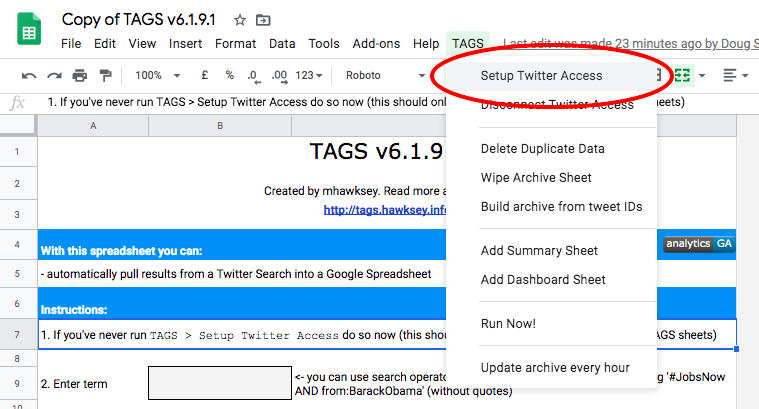This screenshot has height=409, width=759.
Task: Open the View menu
Action: pyautogui.click(x=142, y=44)
